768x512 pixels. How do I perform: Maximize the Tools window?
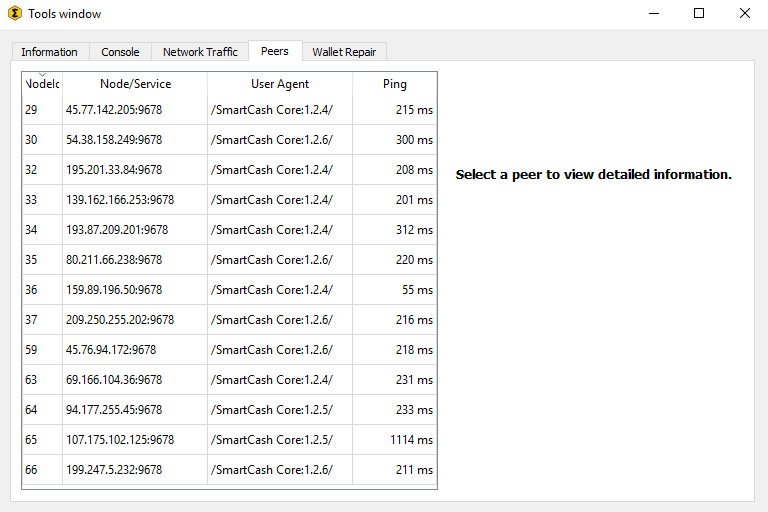pyautogui.click(x=699, y=13)
